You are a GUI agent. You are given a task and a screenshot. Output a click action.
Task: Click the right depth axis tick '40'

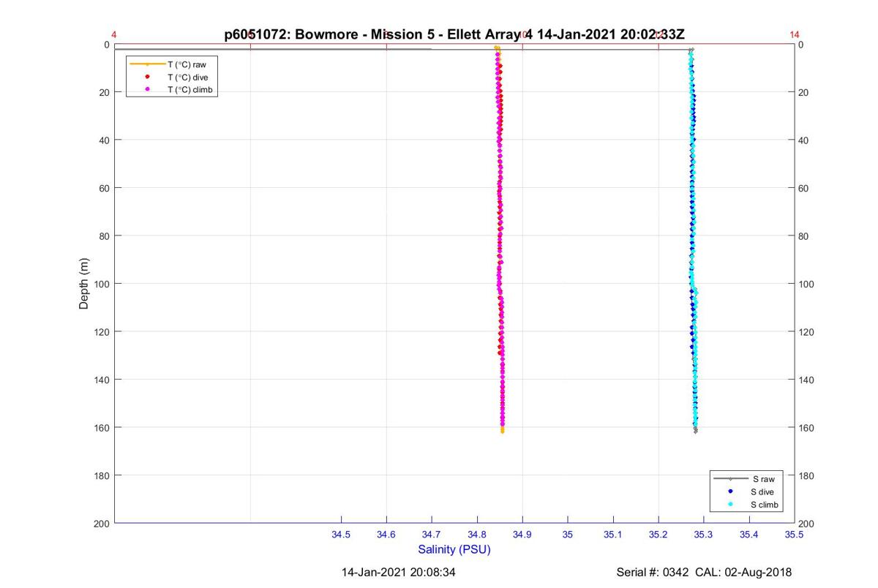pyautogui.click(x=805, y=140)
